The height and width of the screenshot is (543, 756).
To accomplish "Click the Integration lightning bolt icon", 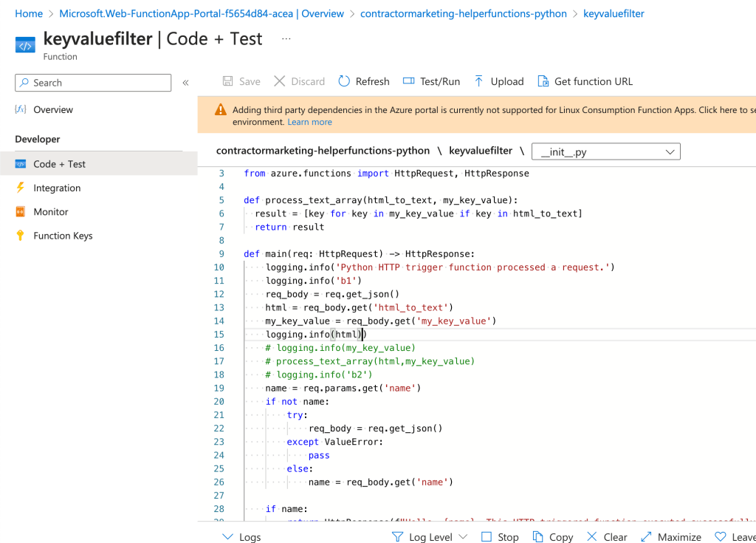I will pyautogui.click(x=20, y=187).
